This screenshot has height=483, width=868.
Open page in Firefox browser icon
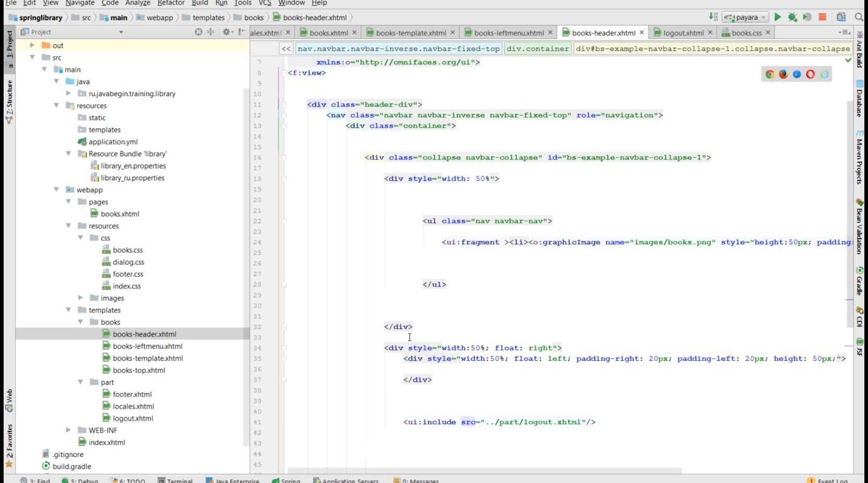coord(783,74)
